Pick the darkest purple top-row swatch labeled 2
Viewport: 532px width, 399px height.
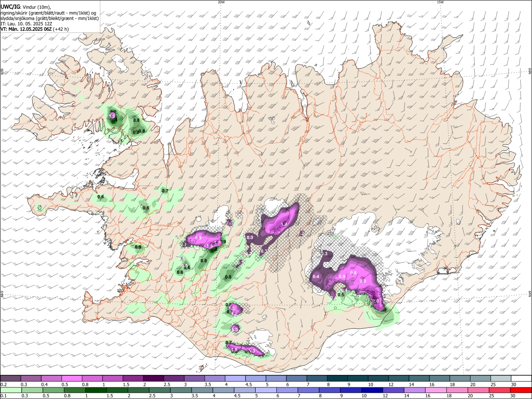[153, 379]
